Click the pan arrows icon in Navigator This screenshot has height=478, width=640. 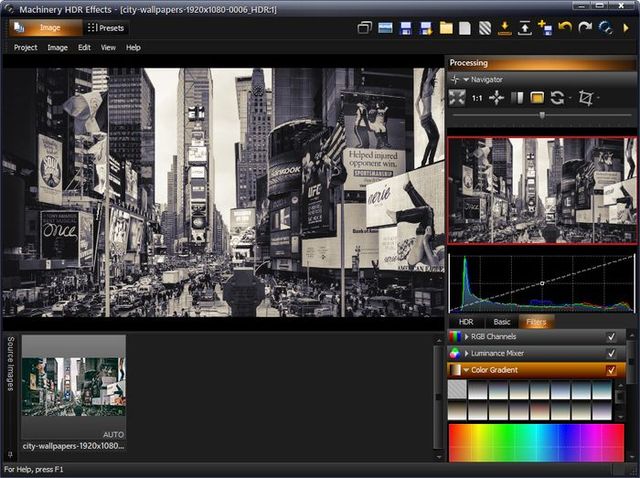496,98
